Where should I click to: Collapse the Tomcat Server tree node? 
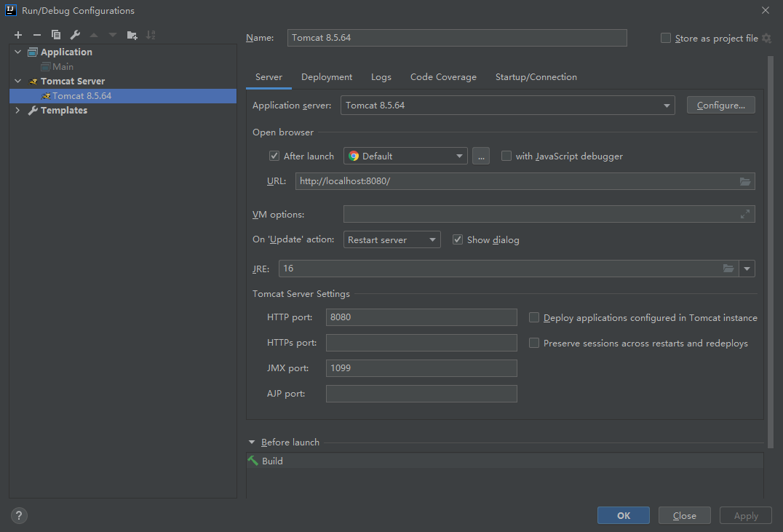(x=18, y=81)
